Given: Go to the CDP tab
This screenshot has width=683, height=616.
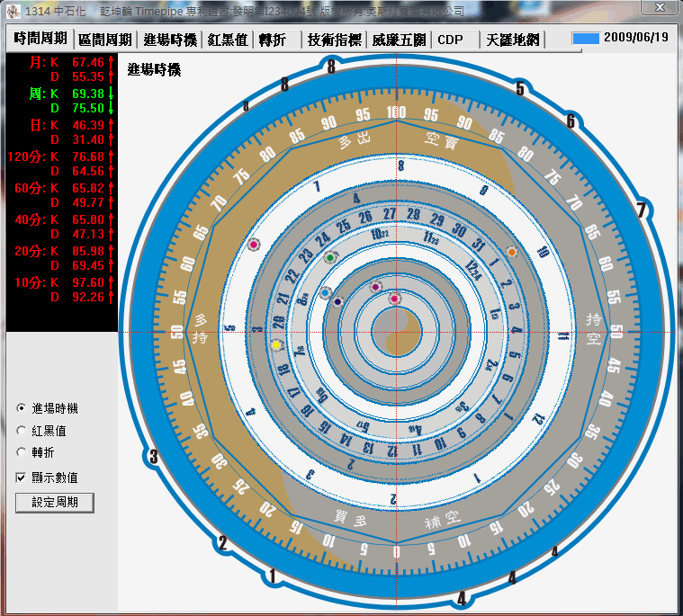Looking at the screenshot, I should (450, 40).
